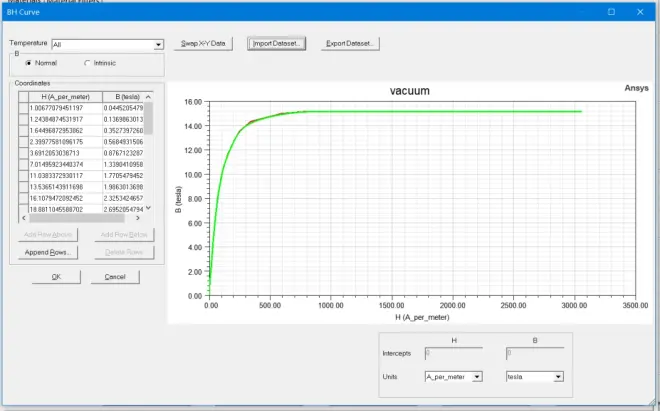Select H cell 11.0383372930117
The height and width of the screenshot is (411, 660).
point(66,176)
